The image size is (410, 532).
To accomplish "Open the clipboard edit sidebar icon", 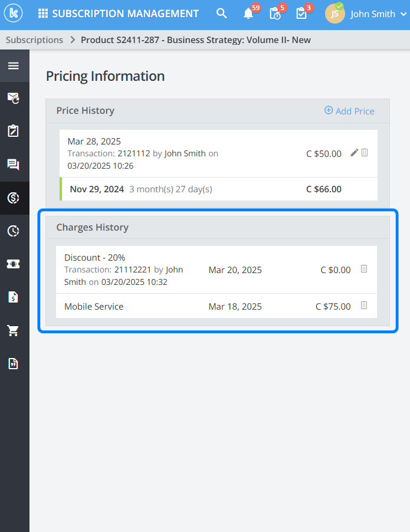I will pos(13,131).
